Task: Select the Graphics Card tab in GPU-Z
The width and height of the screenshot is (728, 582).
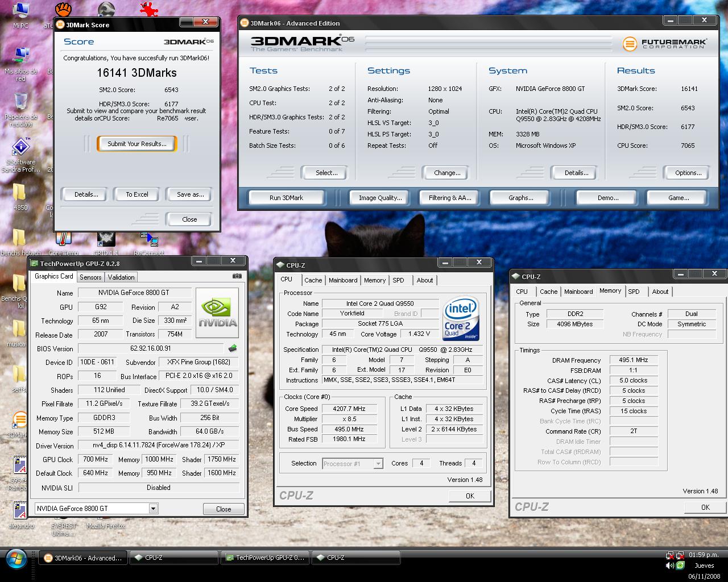Action: pos(53,276)
